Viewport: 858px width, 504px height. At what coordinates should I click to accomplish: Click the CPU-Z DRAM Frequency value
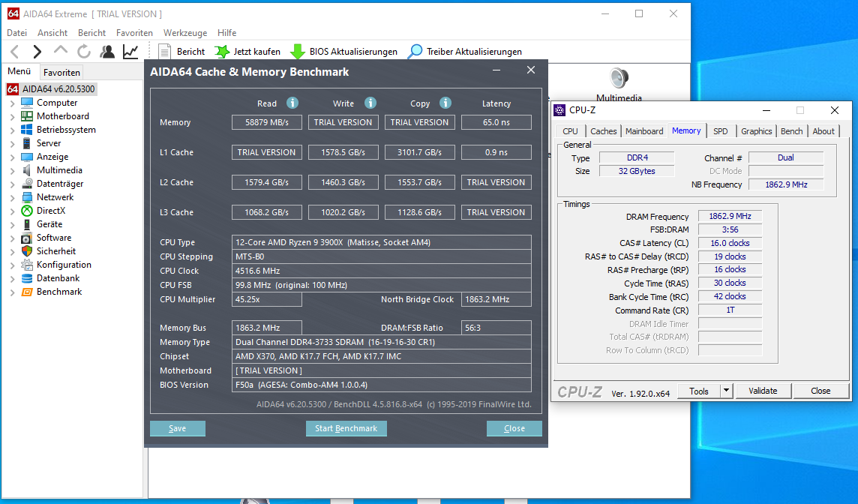point(730,216)
